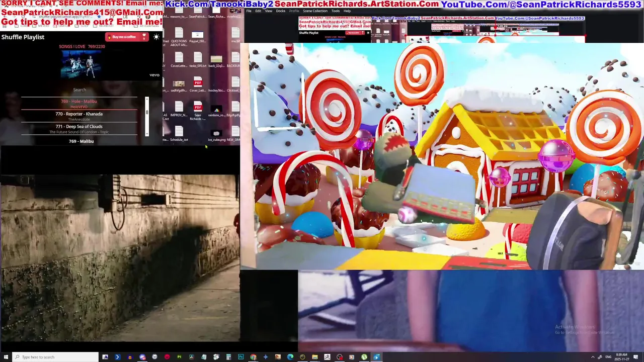Open Microsoft Edge from the taskbar

290,357
